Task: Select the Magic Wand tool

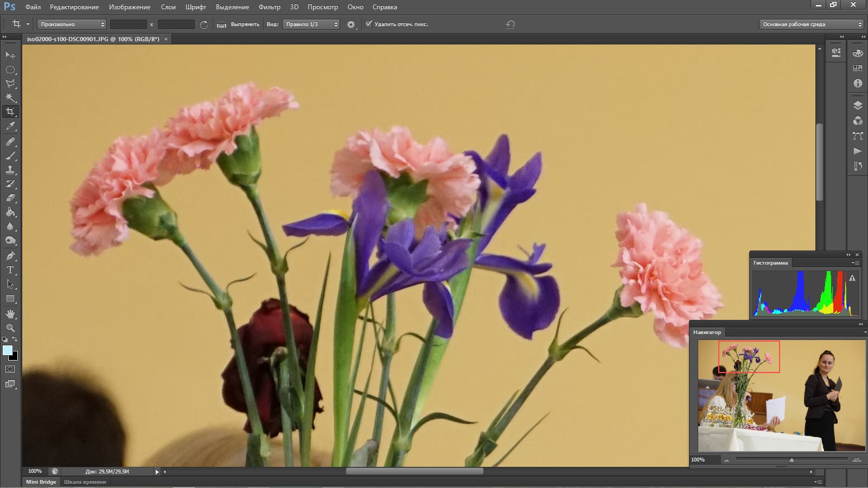Action: pyautogui.click(x=10, y=98)
